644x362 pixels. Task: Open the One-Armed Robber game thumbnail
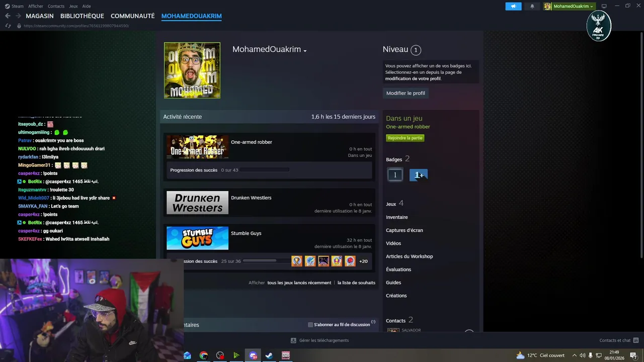point(197,147)
